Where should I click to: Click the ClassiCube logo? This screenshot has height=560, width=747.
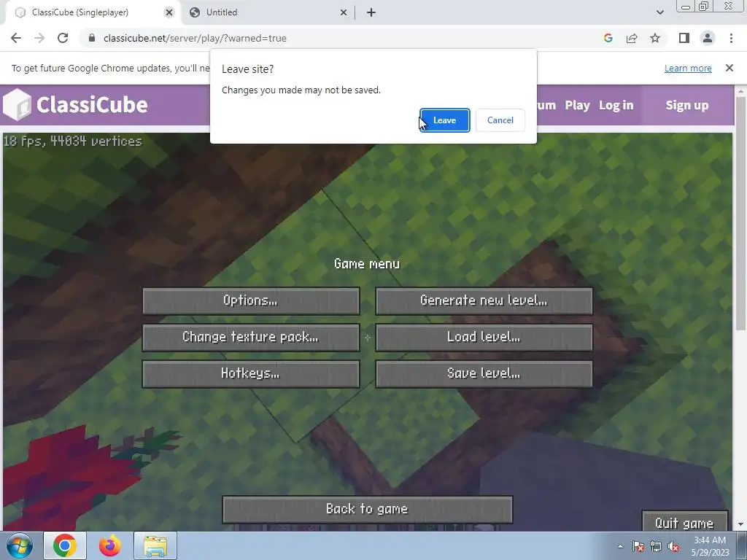coord(75,105)
